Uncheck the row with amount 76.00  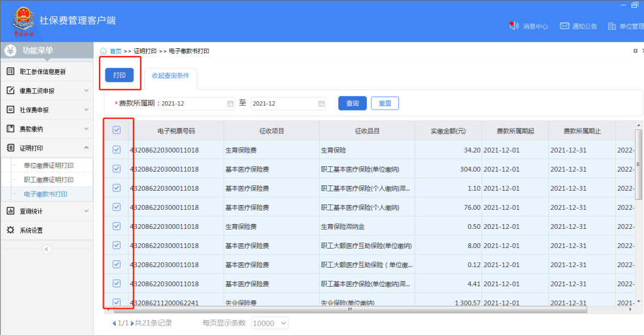pos(117,207)
